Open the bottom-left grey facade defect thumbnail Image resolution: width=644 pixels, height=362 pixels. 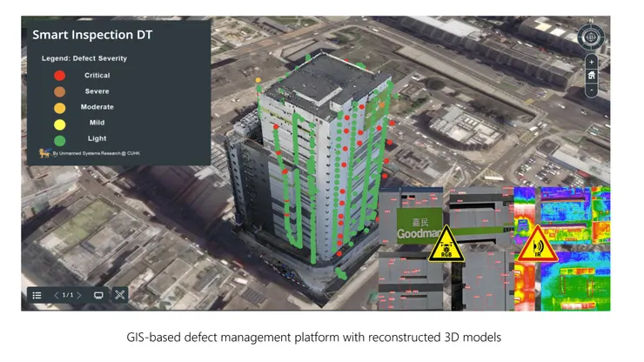(x=411, y=281)
